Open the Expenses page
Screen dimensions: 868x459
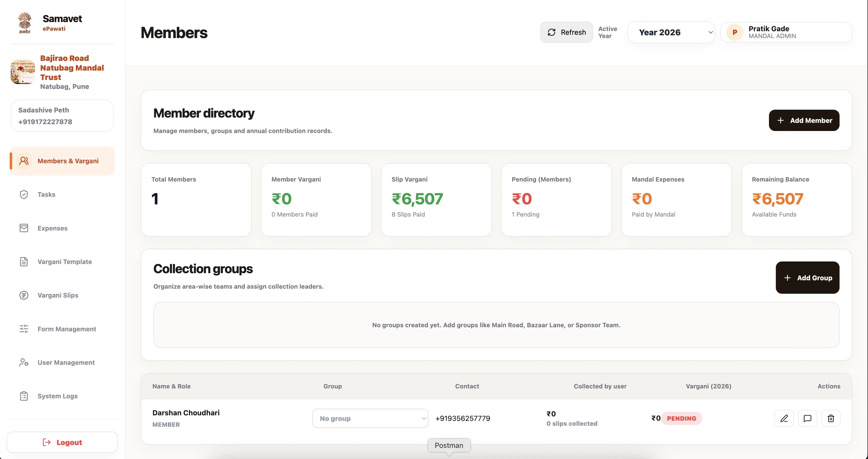(x=62, y=228)
